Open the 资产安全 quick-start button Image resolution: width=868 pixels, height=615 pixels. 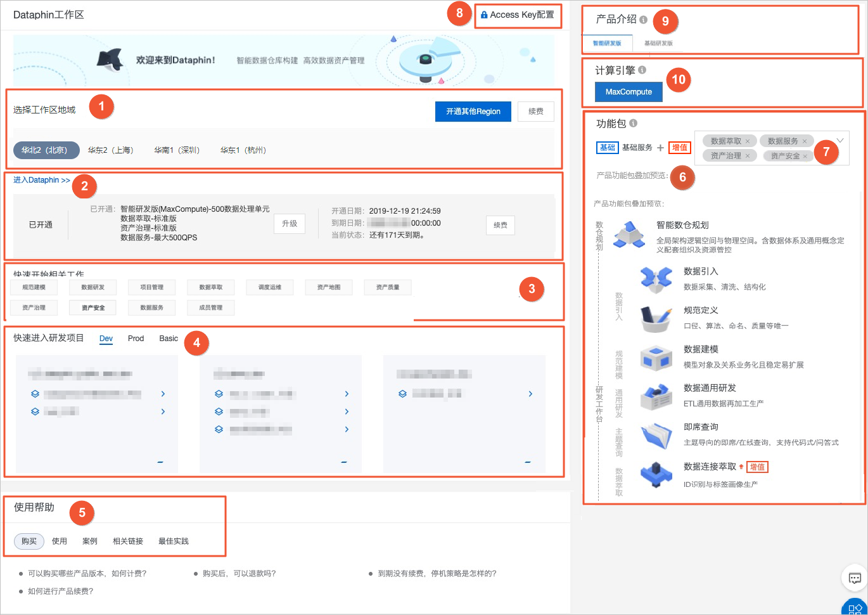(93, 307)
